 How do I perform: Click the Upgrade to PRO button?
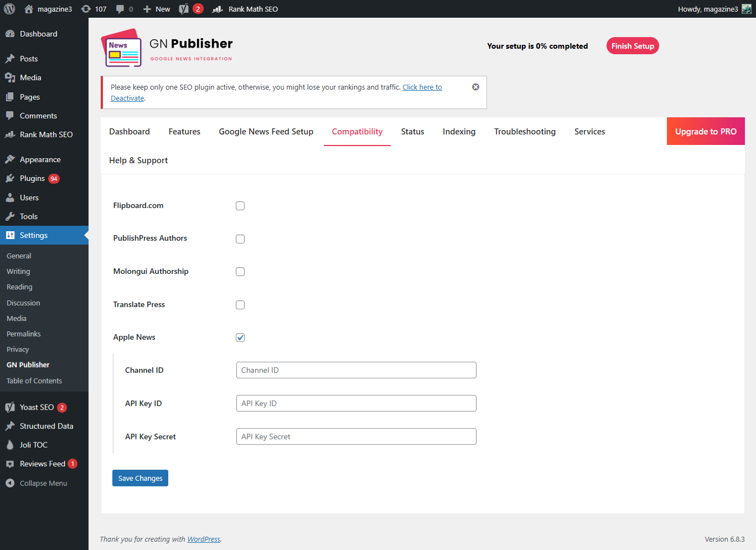706,131
